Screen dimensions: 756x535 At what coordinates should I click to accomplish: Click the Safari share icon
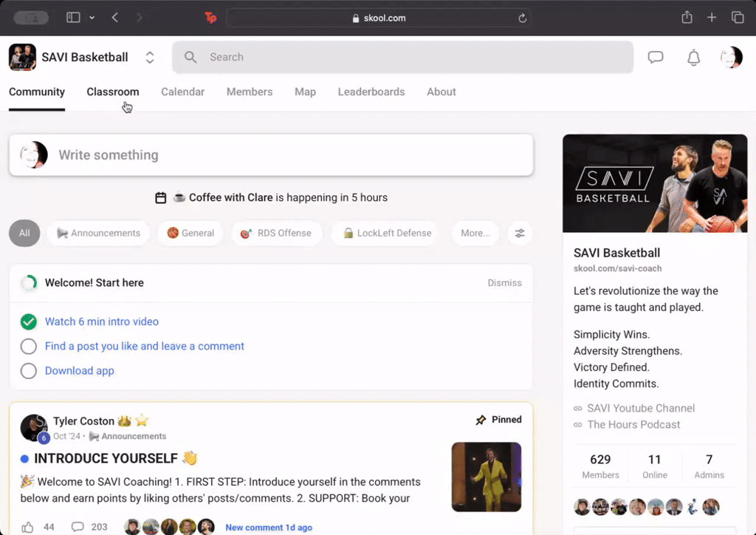[x=687, y=17]
